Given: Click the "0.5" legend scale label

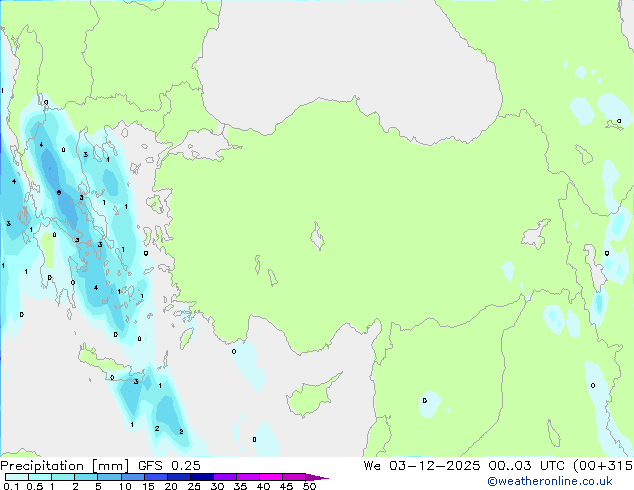Looking at the screenshot, I should [35, 486].
